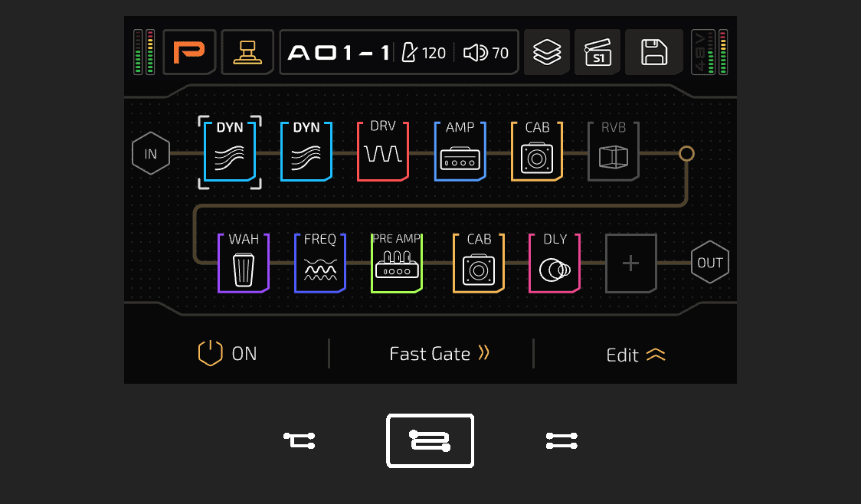The width and height of the screenshot is (861, 504).
Task: Open the A01-1 preset selector
Action: tap(339, 53)
